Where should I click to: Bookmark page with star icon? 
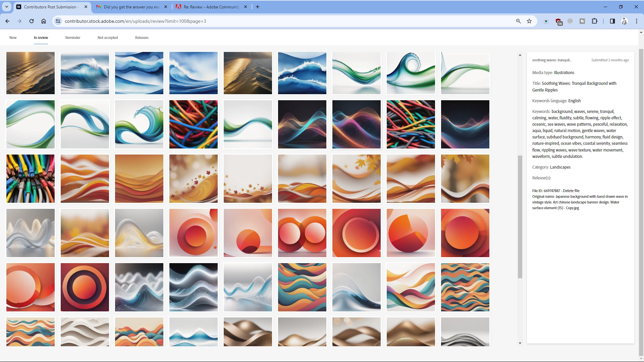(x=529, y=21)
